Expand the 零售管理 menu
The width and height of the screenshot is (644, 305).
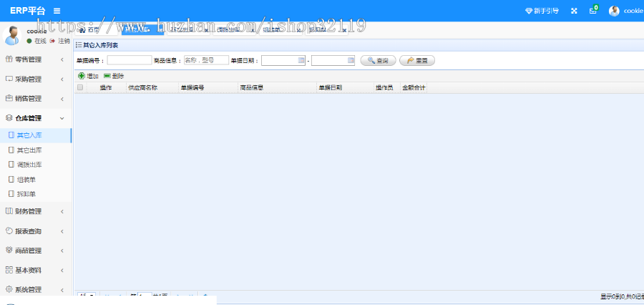(36, 59)
